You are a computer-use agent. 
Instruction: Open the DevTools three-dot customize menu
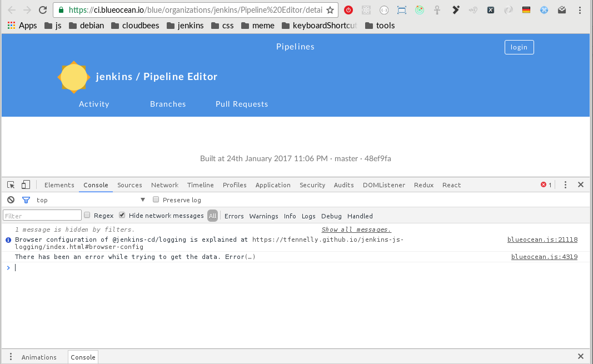pos(565,185)
